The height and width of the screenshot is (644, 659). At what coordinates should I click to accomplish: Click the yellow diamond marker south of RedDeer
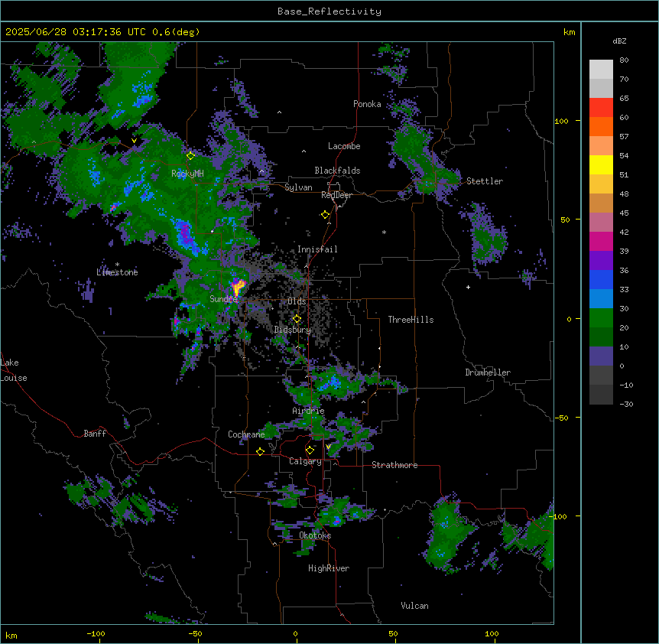325,215
